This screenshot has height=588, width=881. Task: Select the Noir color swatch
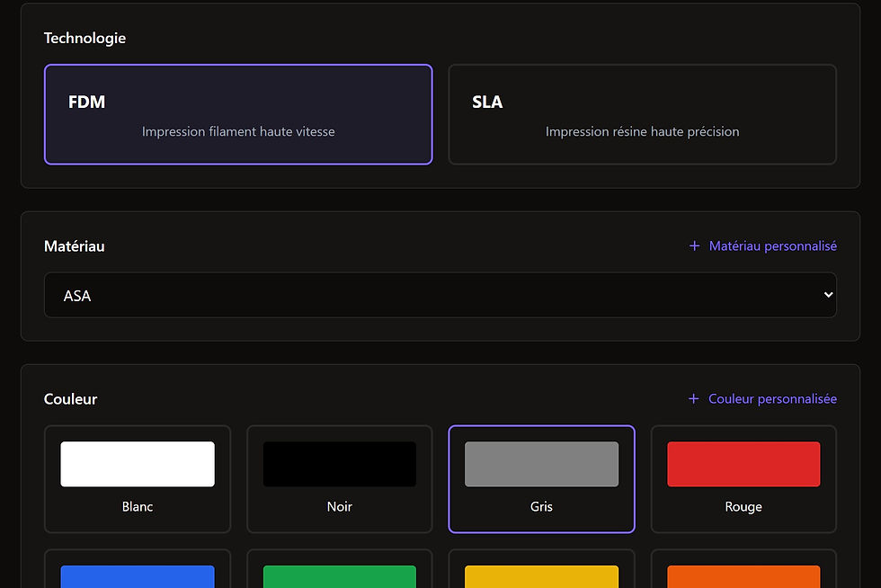pos(340,479)
